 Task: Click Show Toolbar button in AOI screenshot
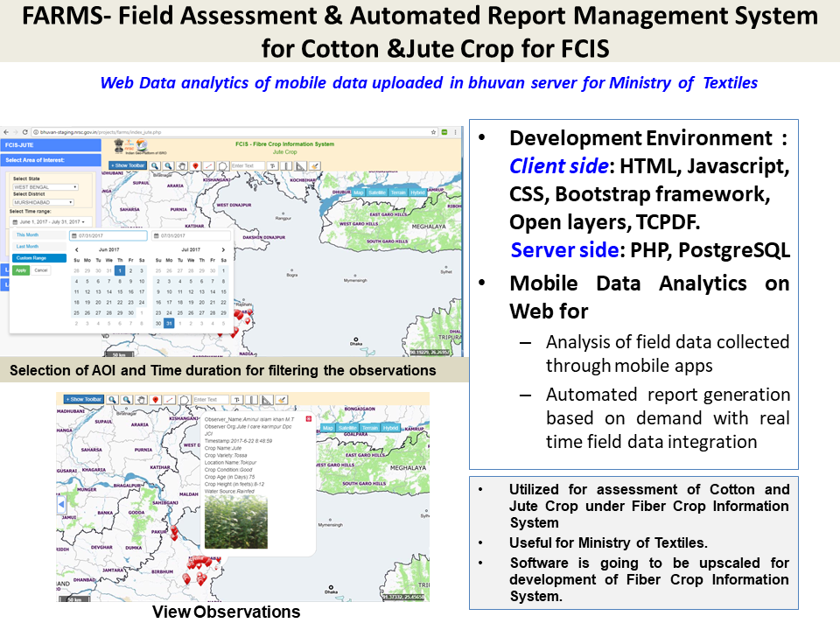tap(128, 165)
